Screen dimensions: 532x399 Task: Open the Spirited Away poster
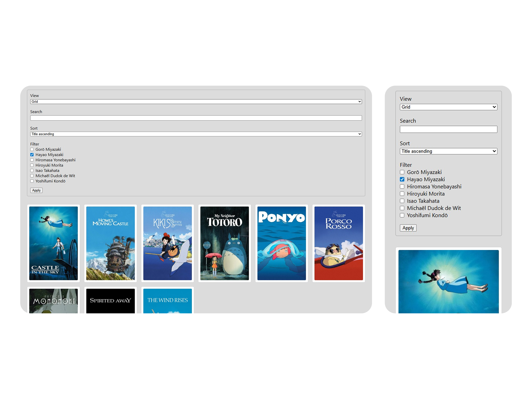pos(110,301)
